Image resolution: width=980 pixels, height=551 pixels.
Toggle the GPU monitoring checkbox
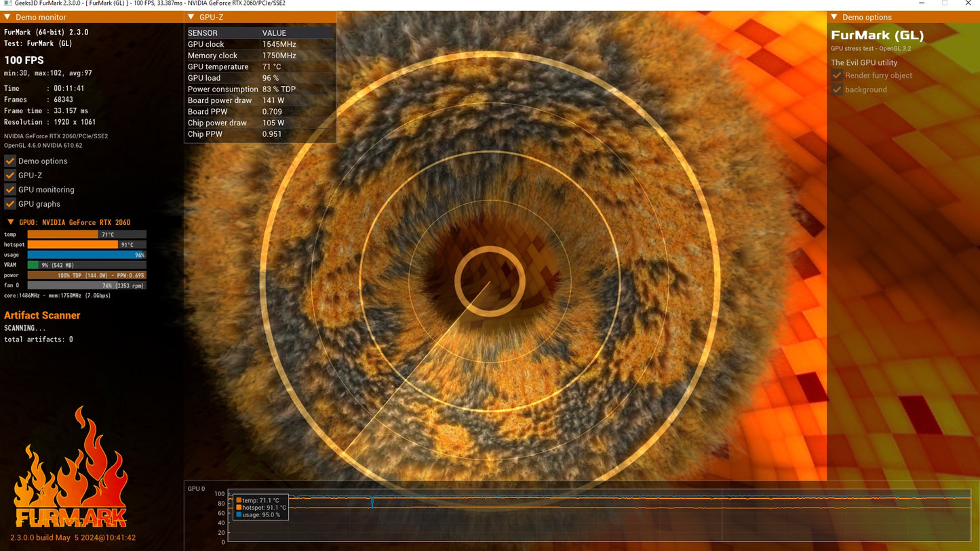pyautogui.click(x=10, y=190)
